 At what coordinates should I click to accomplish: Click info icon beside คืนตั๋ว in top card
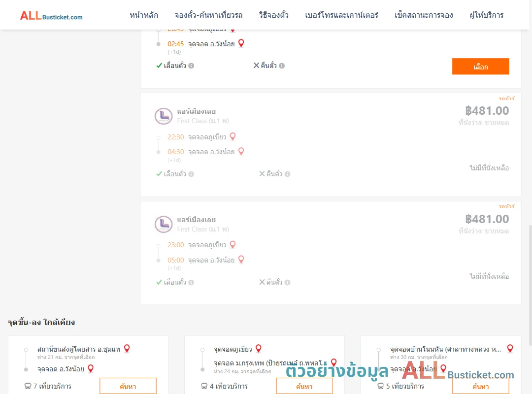click(282, 66)
